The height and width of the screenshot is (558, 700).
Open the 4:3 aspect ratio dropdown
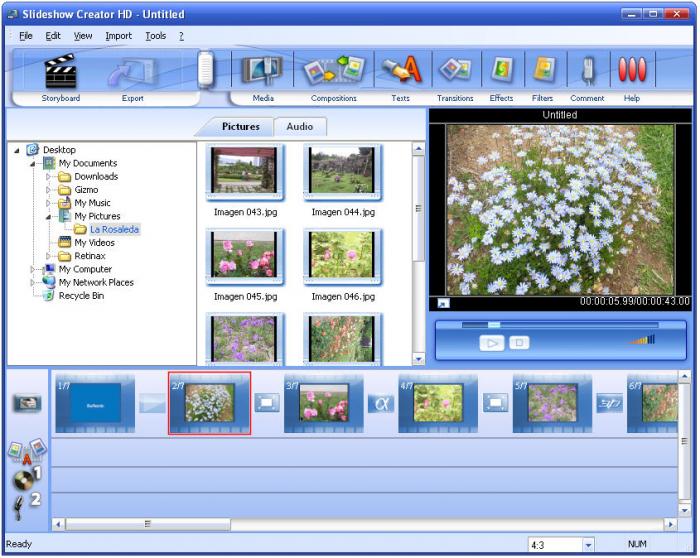588,545
